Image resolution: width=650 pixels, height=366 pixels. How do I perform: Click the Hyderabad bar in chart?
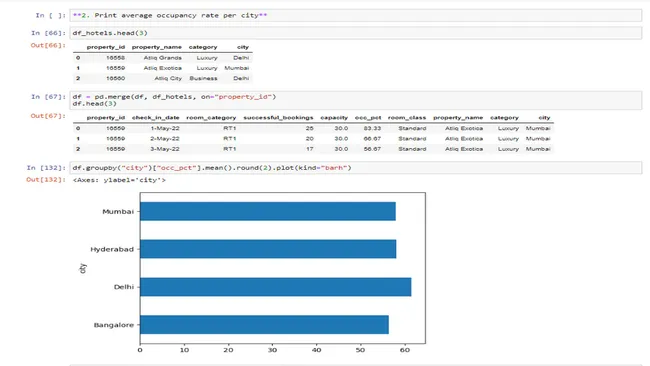[x=268, y=249]
